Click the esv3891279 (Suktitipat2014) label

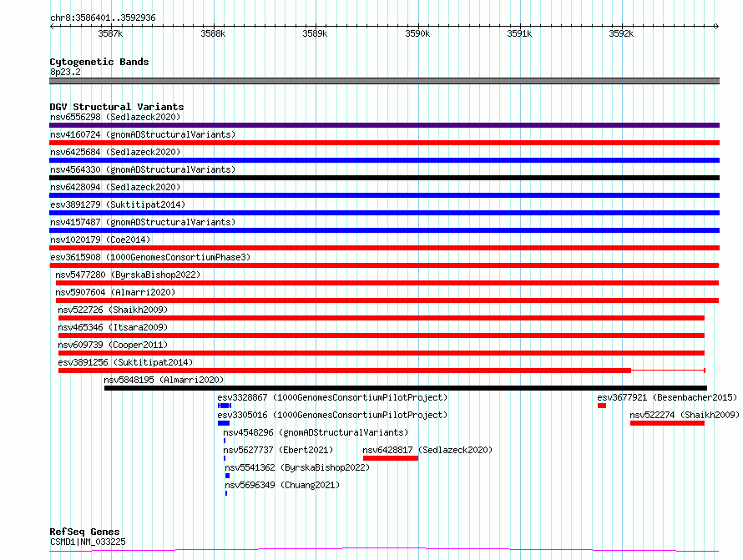coord(118,204)
